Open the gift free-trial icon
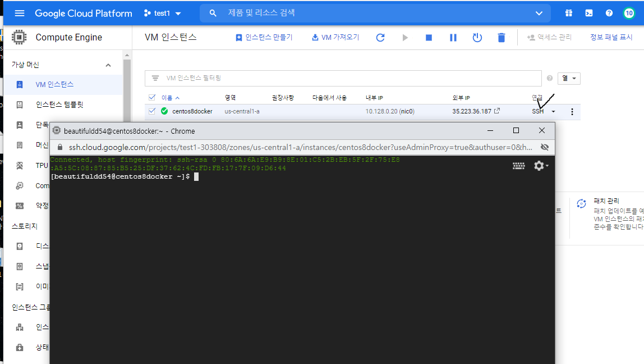 coord(569,13)
